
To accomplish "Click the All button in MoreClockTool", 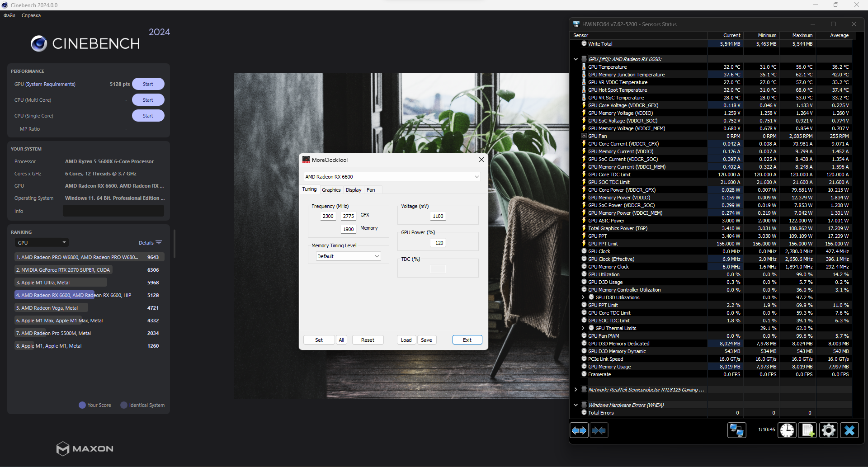I will pyautogui.click(x=341, y=340).
